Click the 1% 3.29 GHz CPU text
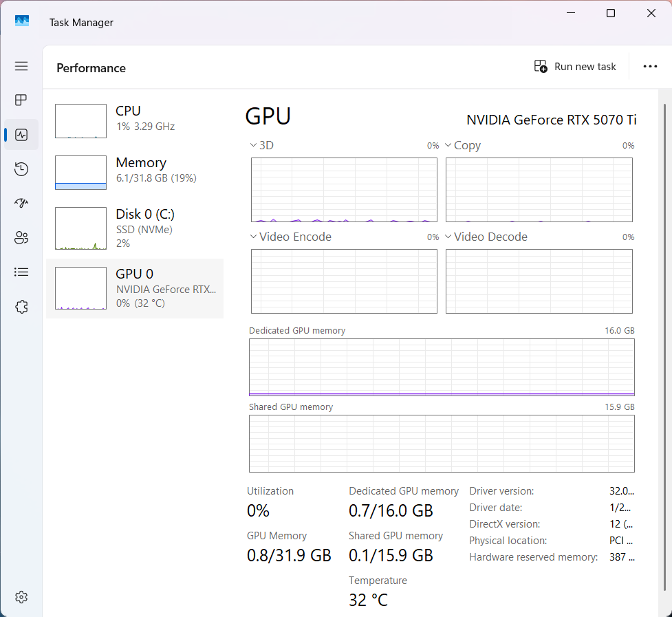Viewport: 672px width, 617px height. (x=145, y=127)
